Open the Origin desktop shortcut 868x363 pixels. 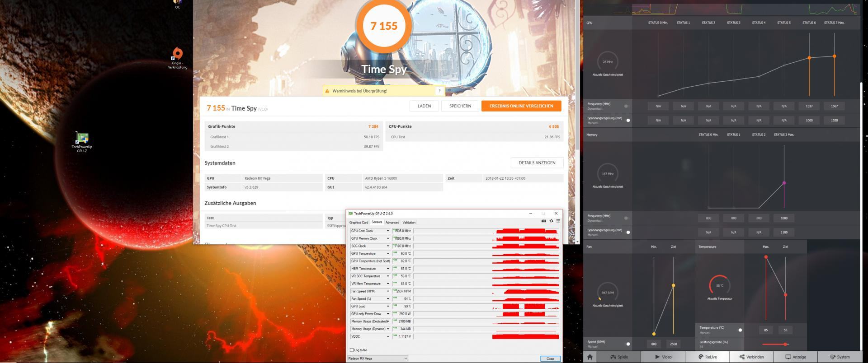point(177,59)
